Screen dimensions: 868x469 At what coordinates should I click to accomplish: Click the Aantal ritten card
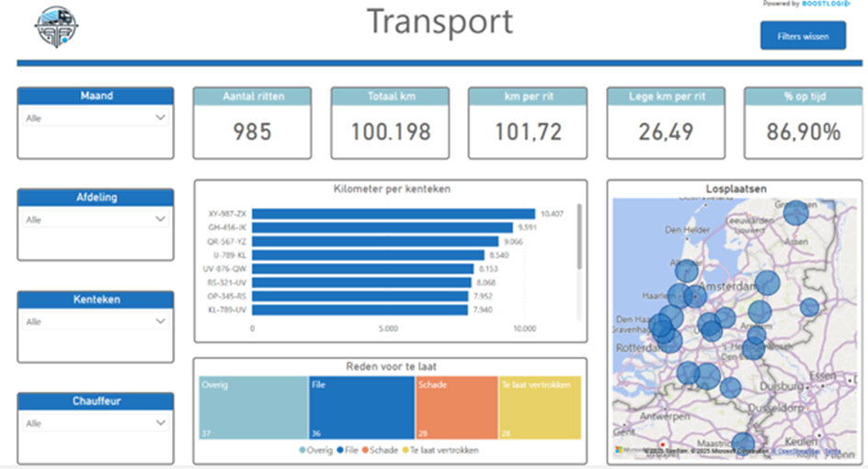pos(252,122)
